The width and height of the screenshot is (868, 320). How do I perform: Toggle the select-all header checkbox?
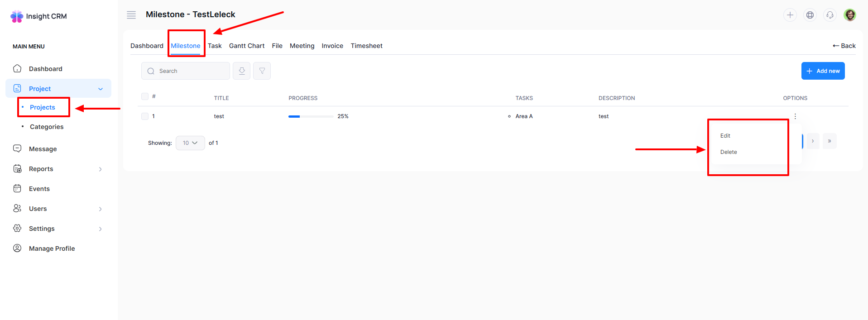pos(145,96)
